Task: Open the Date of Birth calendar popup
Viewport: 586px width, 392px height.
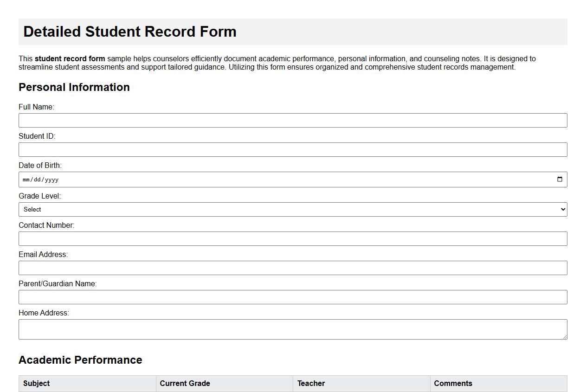Action: coord(560,180)
